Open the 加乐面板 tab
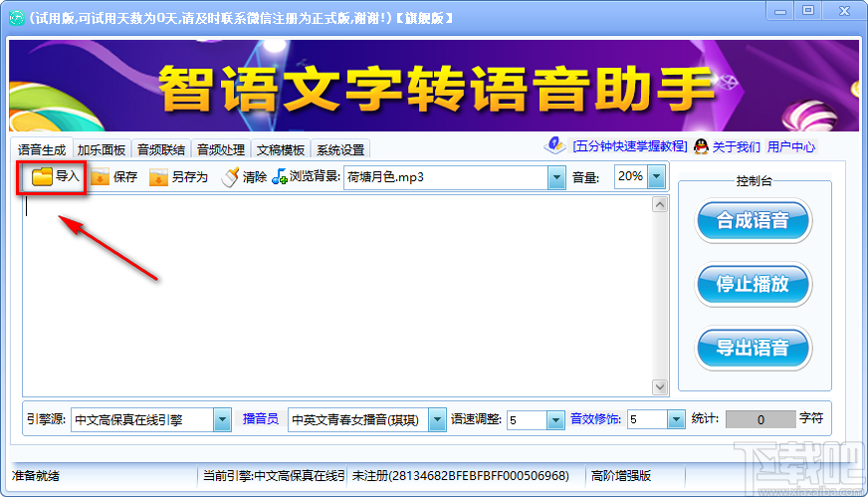Image resolution: width=868 pixels, height=497 pixels. (102, 149)
